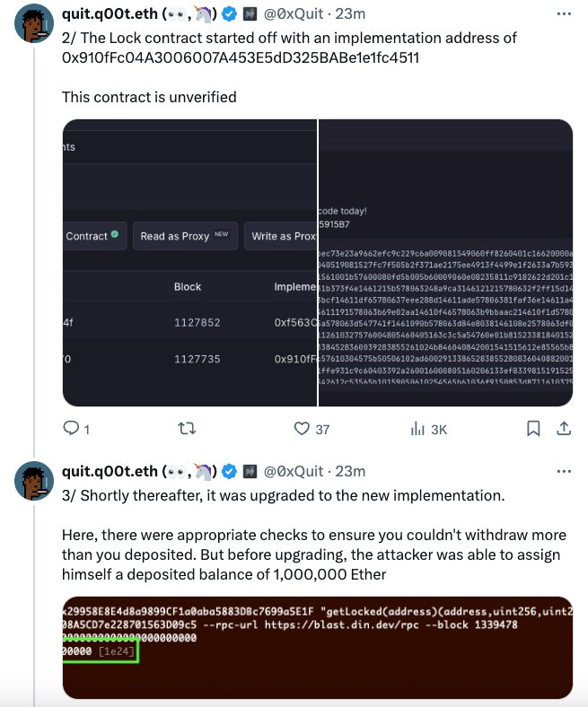
Task: Reply to the first tweet via comment icon
Action: pyautogui.click(x=71, y=428)
